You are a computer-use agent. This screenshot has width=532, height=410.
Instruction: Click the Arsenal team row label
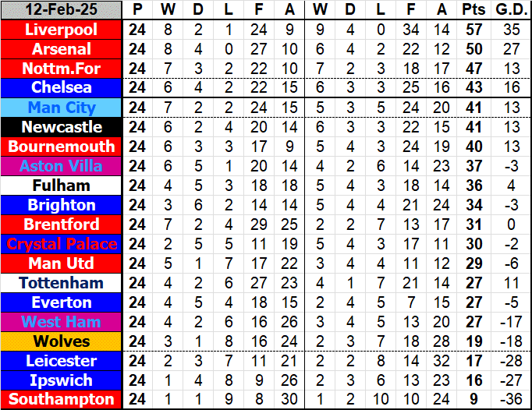(x=62, y=49)
